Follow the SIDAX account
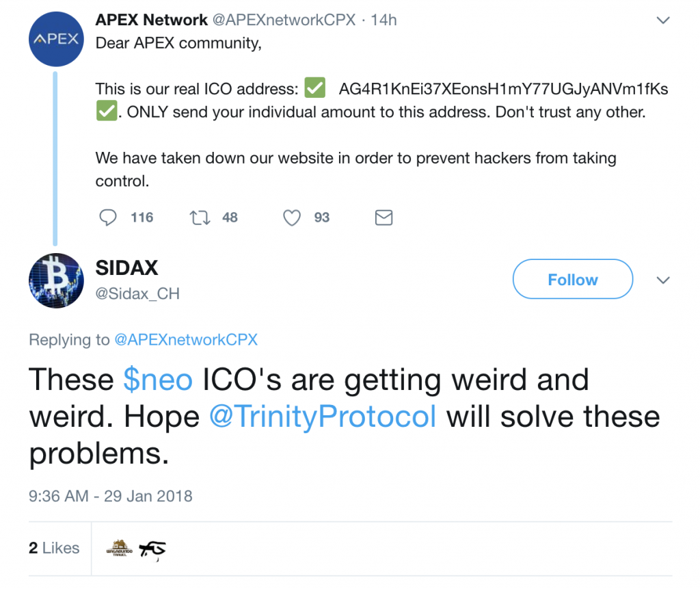 (x=572, y=279)
